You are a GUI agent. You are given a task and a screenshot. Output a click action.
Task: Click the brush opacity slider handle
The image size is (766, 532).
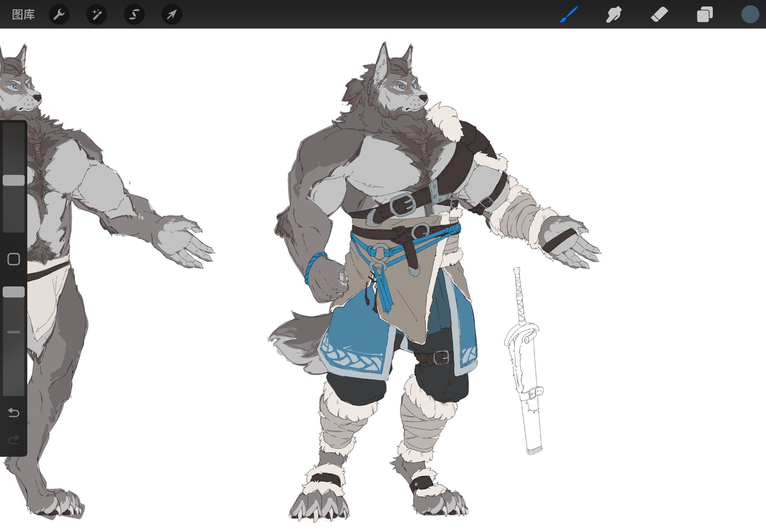point(14,292)
